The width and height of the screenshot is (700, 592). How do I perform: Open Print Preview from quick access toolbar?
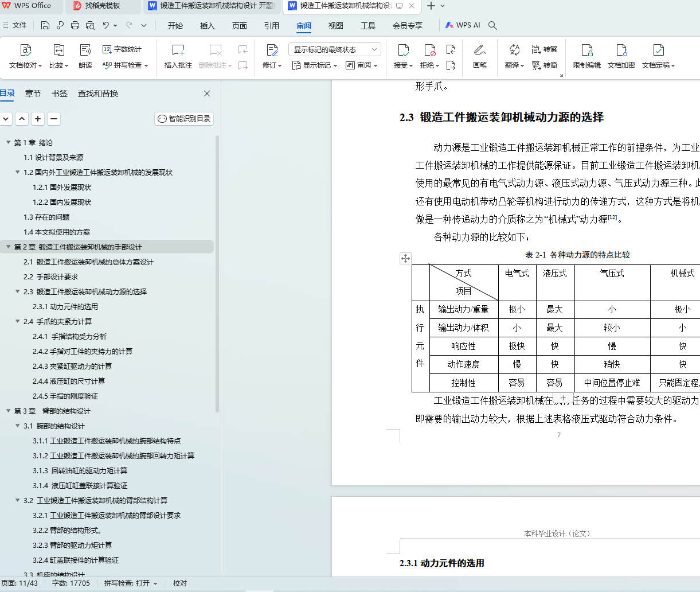click(90, 25)
